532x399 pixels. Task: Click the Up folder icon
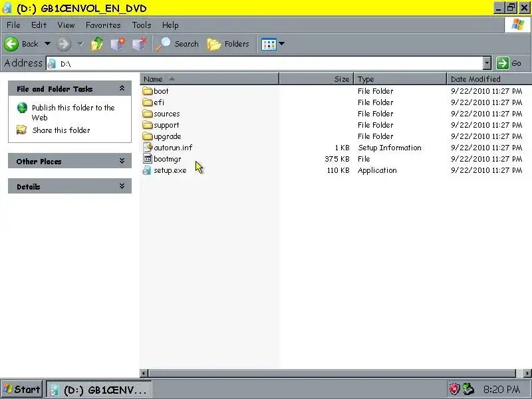97,44
